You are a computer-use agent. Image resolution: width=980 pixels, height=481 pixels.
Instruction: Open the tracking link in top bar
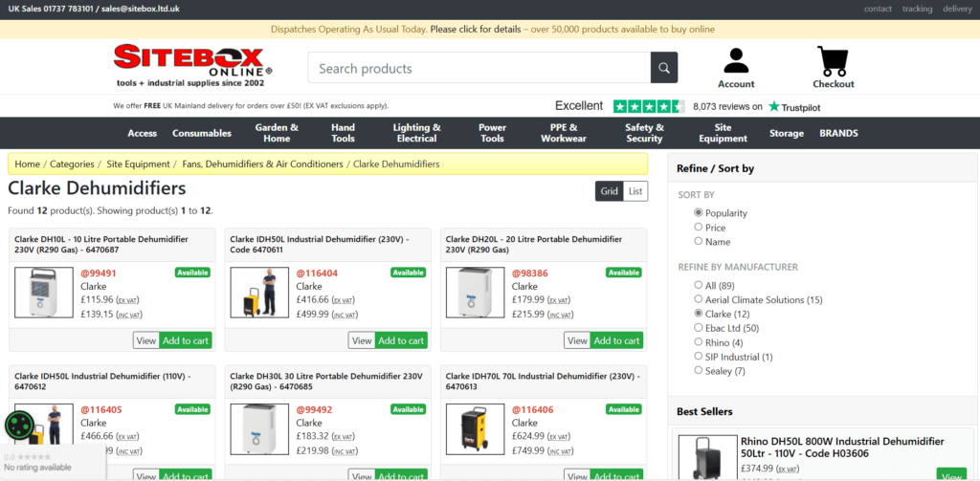[x=918, y=9]
